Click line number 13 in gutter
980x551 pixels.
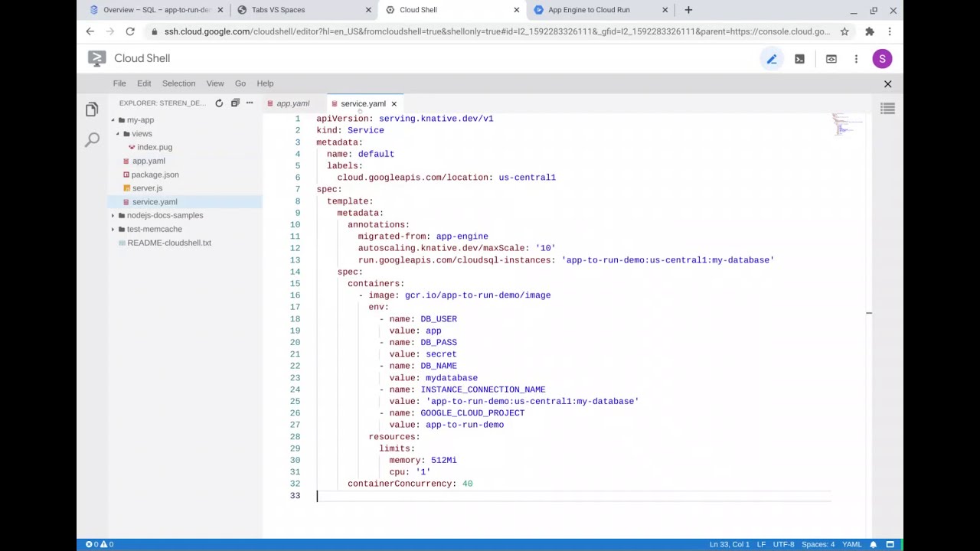[295, 260]
